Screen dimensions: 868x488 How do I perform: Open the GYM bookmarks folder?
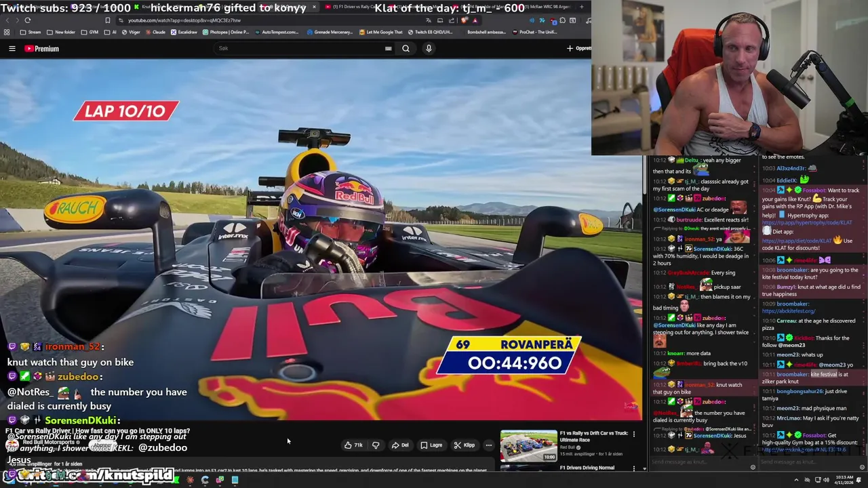90,32
